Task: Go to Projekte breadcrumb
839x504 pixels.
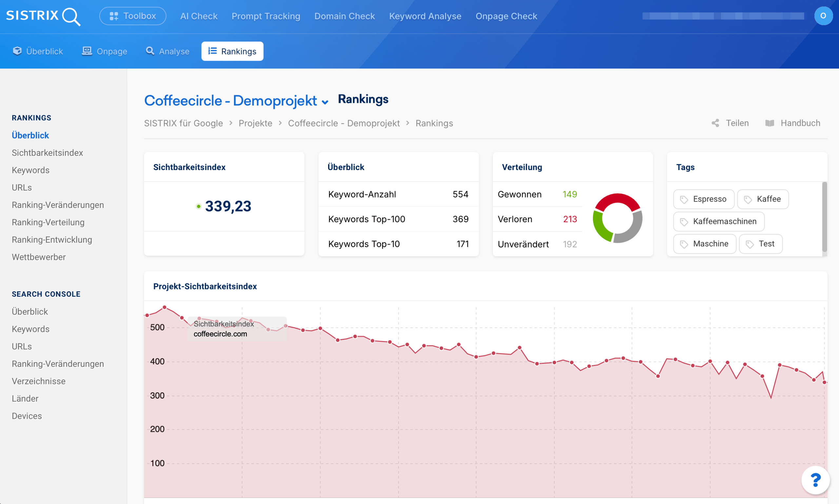Action: [255, 123]
